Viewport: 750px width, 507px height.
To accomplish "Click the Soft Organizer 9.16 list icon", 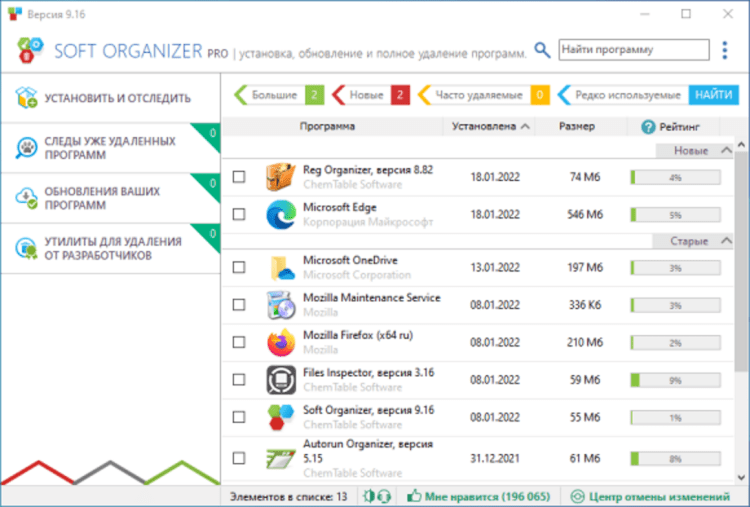I will point(281,417).
